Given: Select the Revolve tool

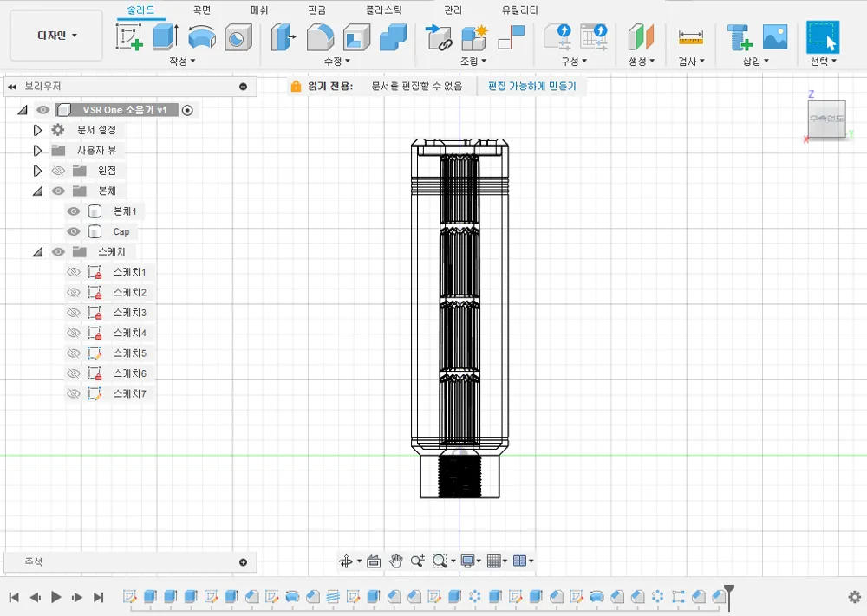Looking at the screenshot, I should click(x=202, y=37).
